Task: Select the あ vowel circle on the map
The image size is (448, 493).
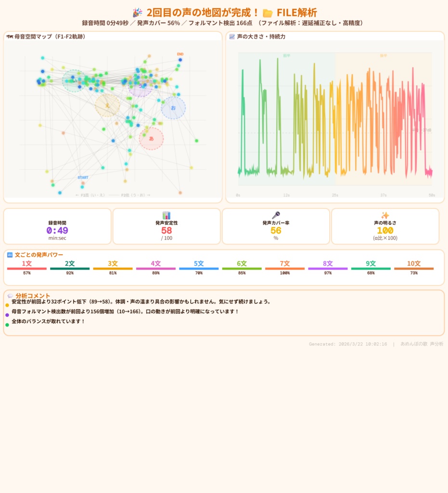Action: pos(152,139)
